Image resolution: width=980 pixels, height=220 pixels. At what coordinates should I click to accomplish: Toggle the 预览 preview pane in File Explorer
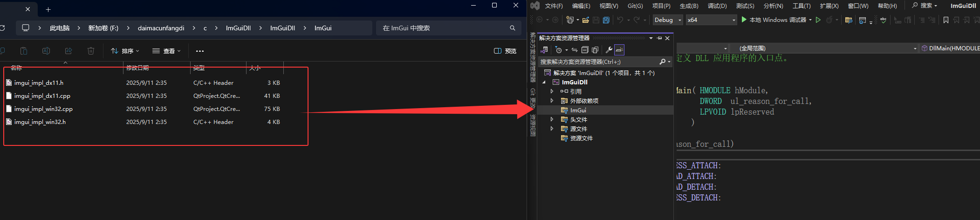pos(505,51)
